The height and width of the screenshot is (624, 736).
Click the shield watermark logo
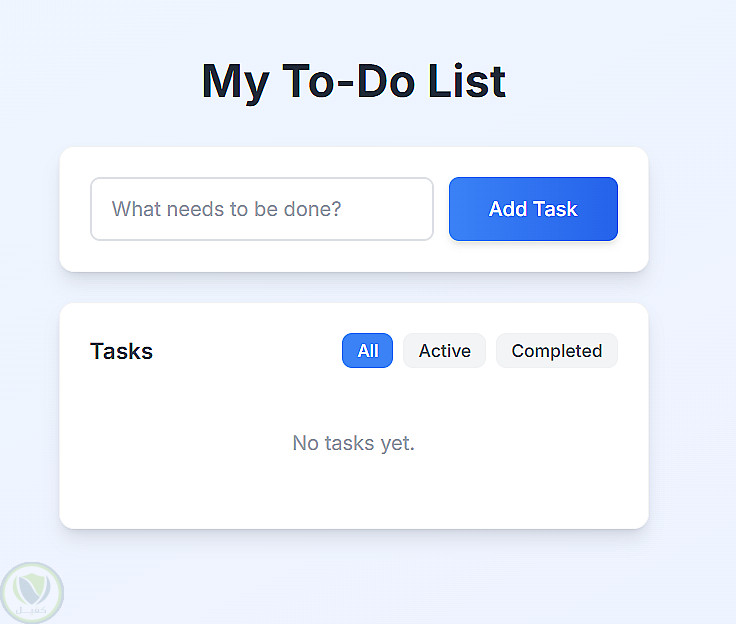click(x=32, y=592)
